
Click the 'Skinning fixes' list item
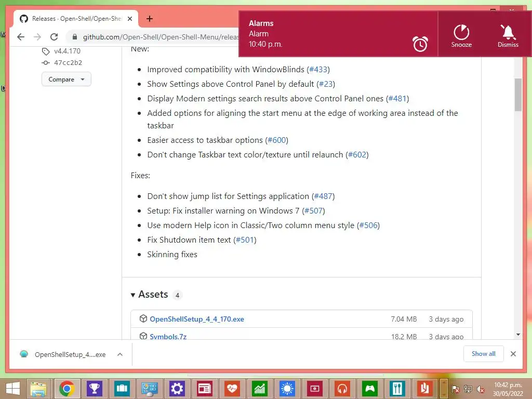coord(172,255)
